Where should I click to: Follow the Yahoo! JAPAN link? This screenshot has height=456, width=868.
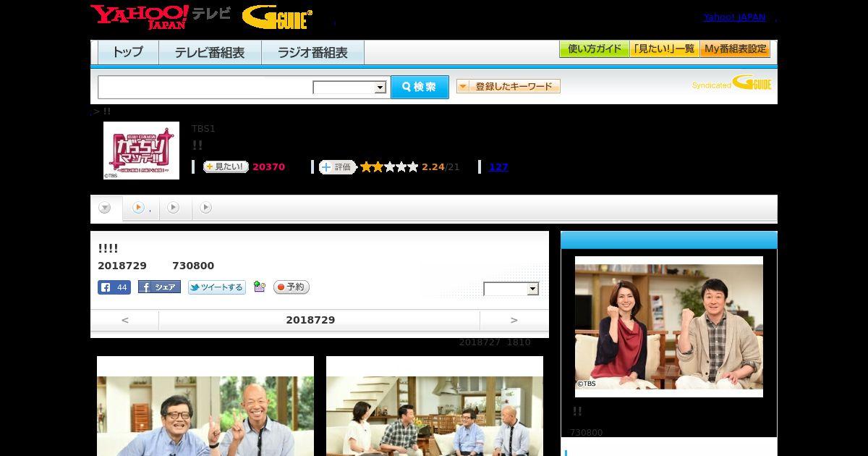pyautogui.click(x=734, y=17)
